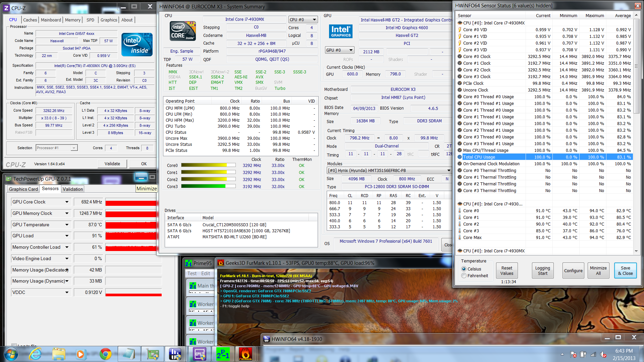Open Windows Explorer folder icon on taskbar
Image resolution: width=644 pixels, height=362 pixels.
click(59, 354)
